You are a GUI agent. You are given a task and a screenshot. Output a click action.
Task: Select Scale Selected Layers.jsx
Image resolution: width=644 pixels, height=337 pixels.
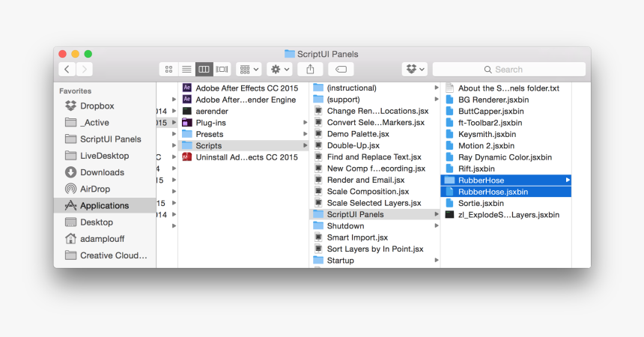click(374, 203)
